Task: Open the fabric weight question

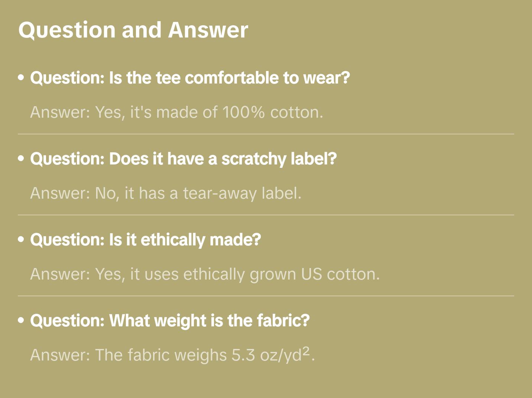Action: [170, 321]
